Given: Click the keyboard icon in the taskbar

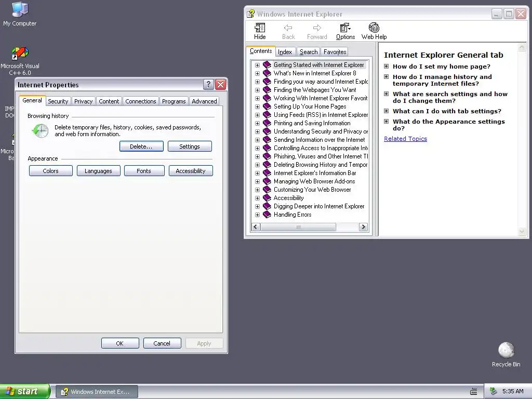Looking at the screenshot, I should pos(474,392).
